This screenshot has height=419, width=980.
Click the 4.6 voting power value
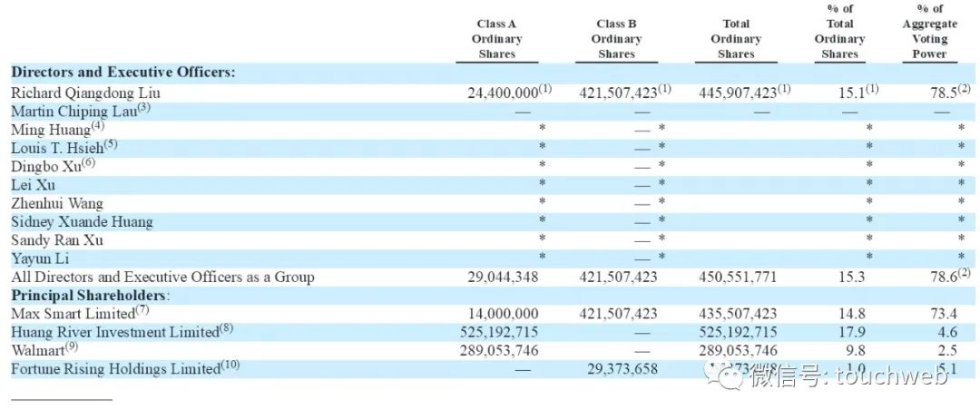(x=946, y=332)
